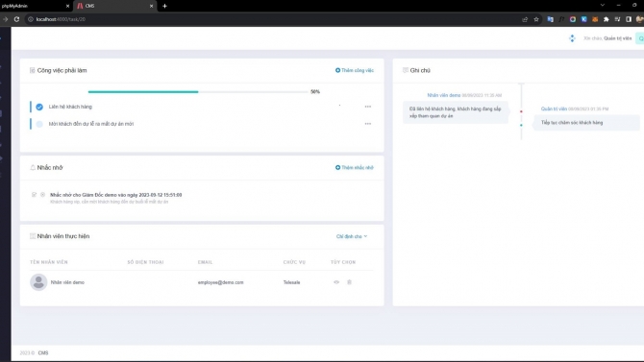644x362 pixels.
Task: Toggle the browser side panel
Action: tap(629, 19)
